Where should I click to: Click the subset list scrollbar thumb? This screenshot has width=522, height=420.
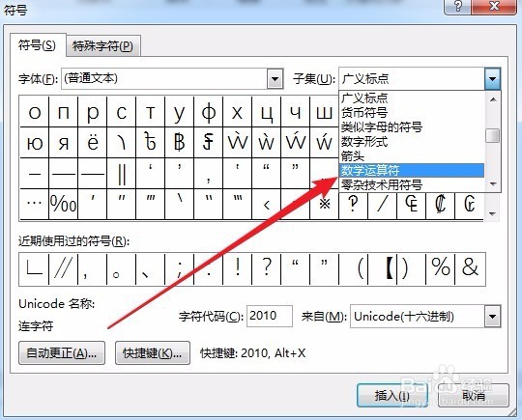pyautogui.click(x=493, y=136)
